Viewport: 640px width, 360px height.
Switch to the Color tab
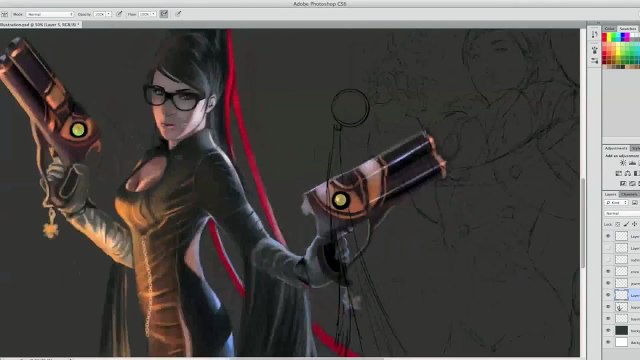click(x=609, y=29)
